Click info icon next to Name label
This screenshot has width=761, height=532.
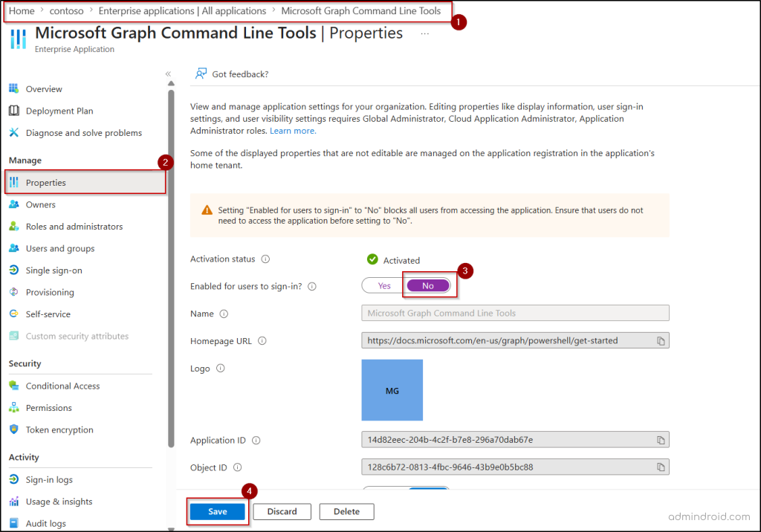coord(224,314)
